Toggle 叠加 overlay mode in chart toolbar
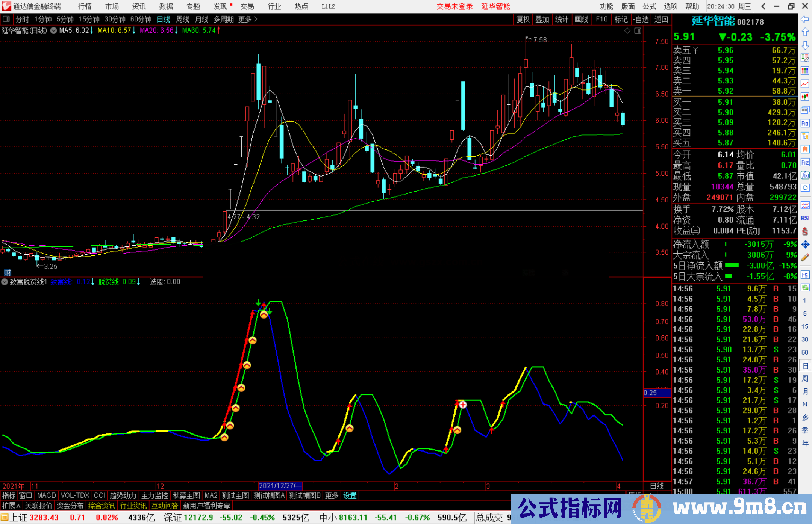The image size is (812, 524). [542, 19]
